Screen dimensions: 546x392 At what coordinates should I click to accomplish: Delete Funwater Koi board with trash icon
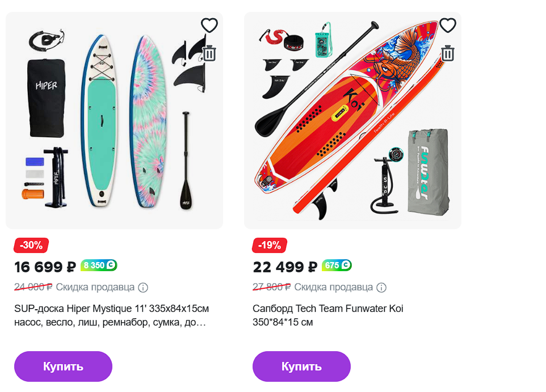coord(448,53)
